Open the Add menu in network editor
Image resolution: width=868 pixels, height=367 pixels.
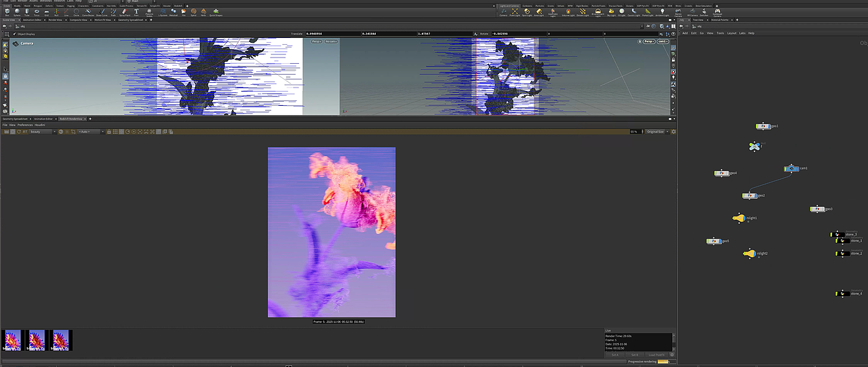[685, 33]
